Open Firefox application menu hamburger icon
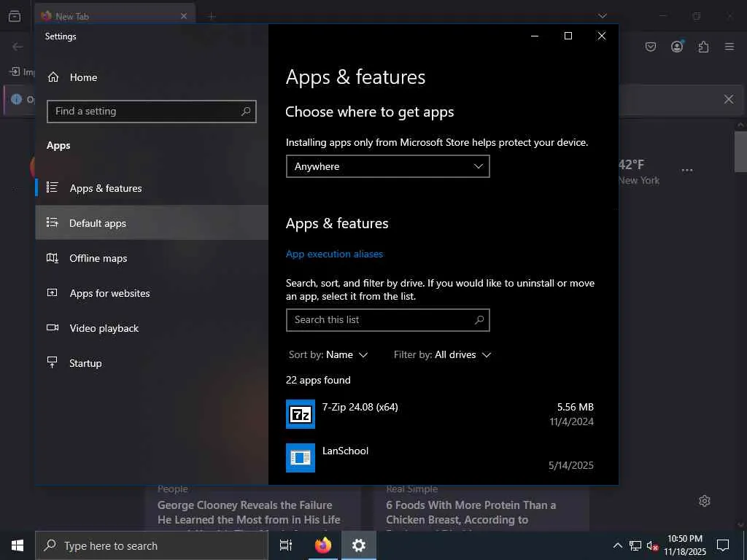Screen dimensions: 747x560 (729, 47)
